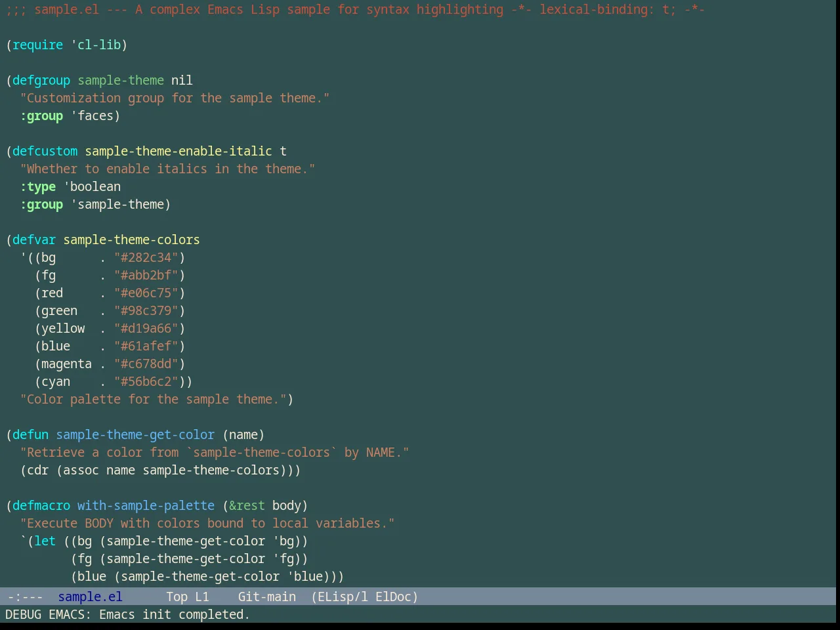The width and height of the screenshot is (840, 630).
Task: Click the Git-main version control indicator
Action: pos(266,597)
